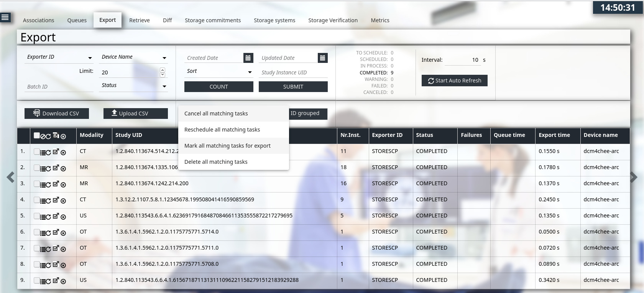
Task: Reschedule task icon for row 1
Action: (48, 152)
